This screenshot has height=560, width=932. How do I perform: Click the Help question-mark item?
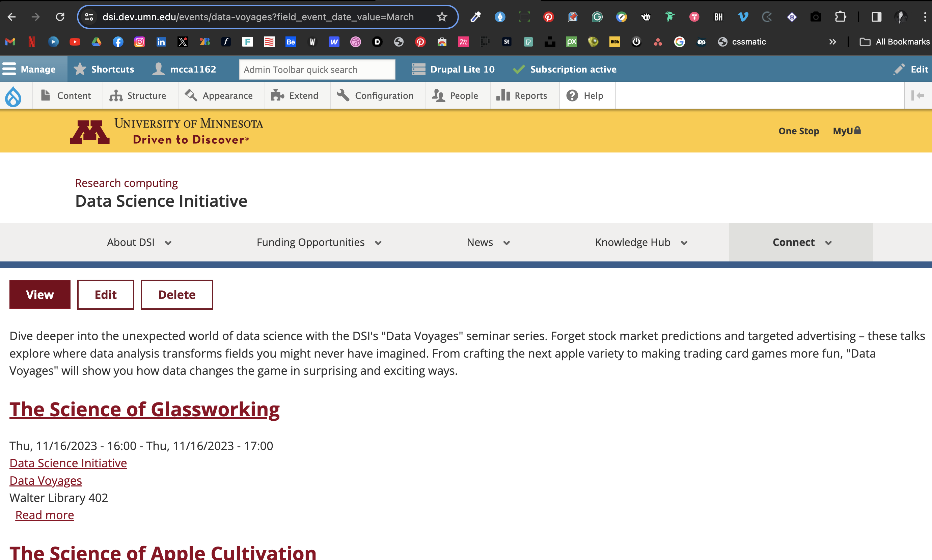(x=585, y=96)
